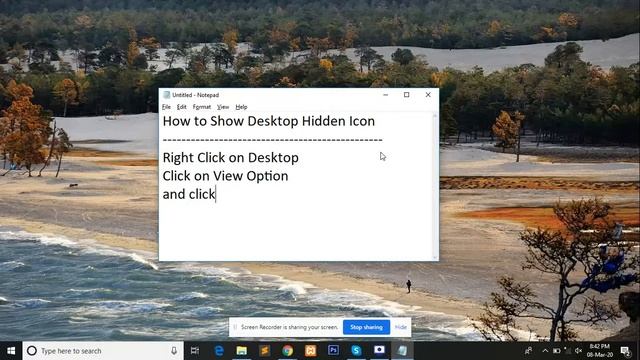Click the Hide link on sharing bar

[401, 327]
